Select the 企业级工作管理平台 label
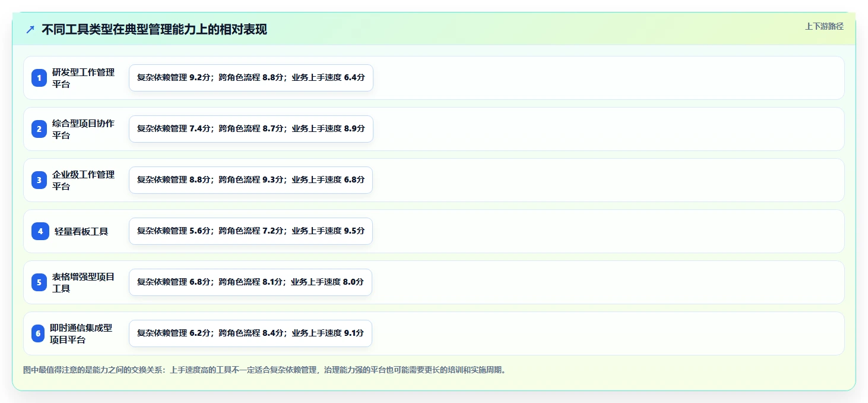This screenshot has height=403, width=868. [x=83, y=180]
